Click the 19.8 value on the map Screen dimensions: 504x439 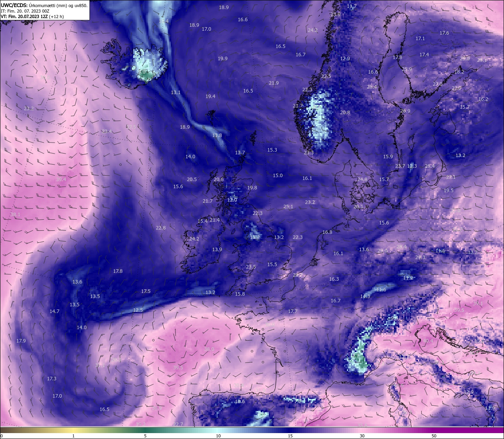[x=252, y=188]
